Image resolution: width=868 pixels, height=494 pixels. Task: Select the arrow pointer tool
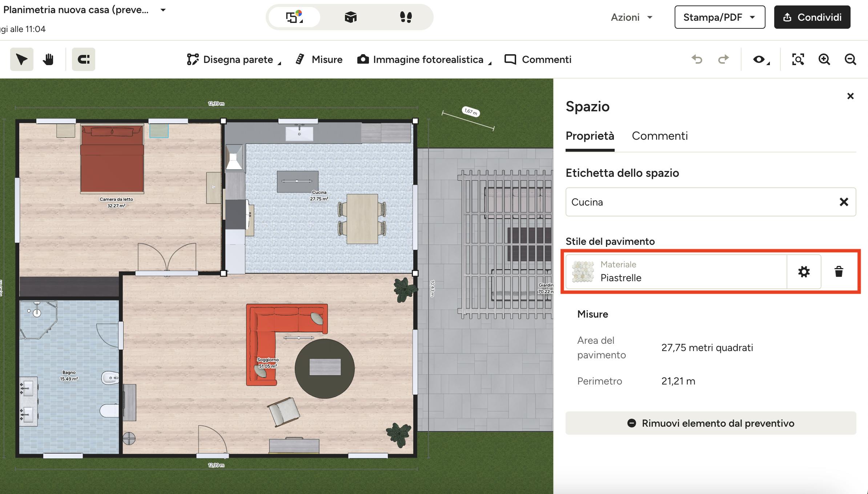[x=22, y=59]
